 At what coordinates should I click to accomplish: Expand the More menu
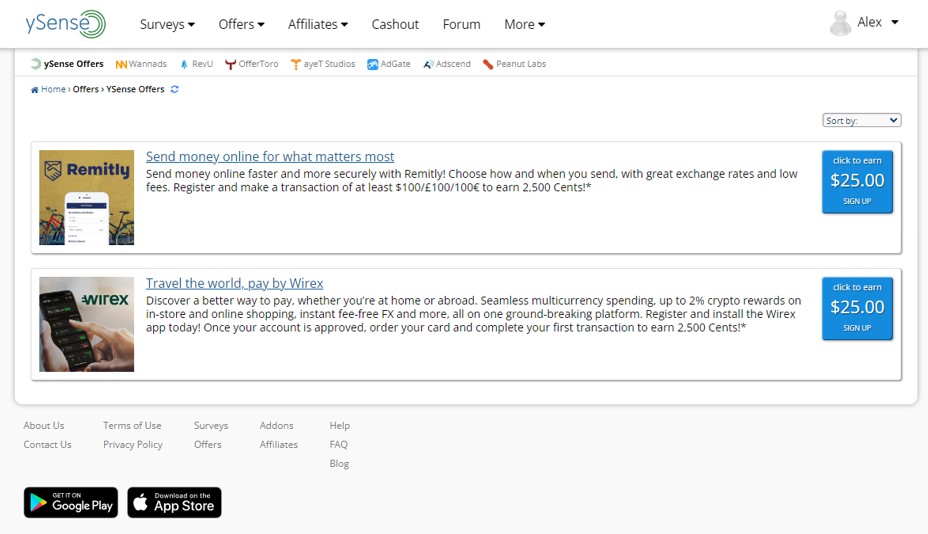point(524,24)
